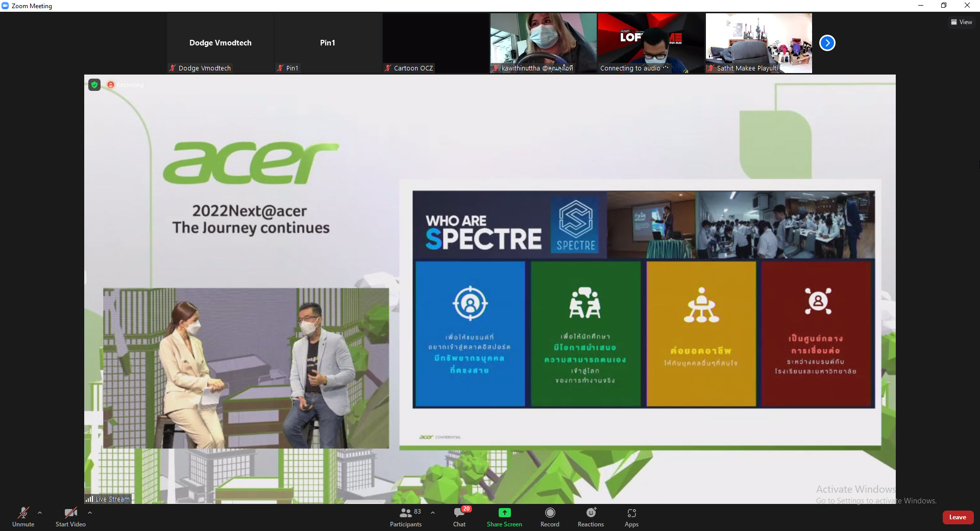
Task: Click the muted mic icon on Pin1
Action: click(280, 68)
